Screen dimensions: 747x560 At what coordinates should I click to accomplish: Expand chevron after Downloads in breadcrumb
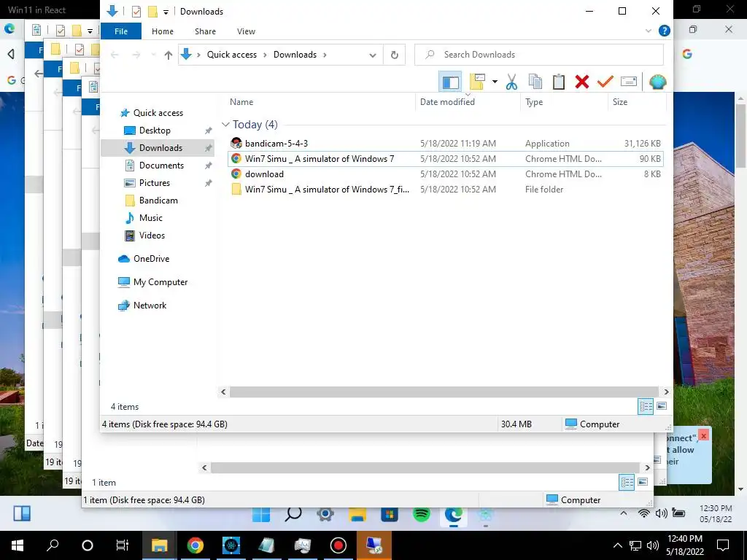point(325,55)
